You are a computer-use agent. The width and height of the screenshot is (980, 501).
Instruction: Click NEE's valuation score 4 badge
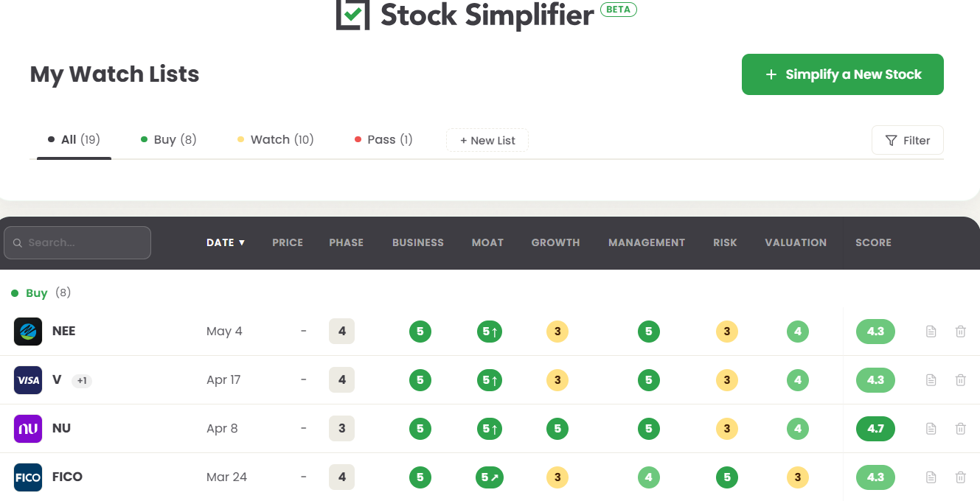coord(798,332)
